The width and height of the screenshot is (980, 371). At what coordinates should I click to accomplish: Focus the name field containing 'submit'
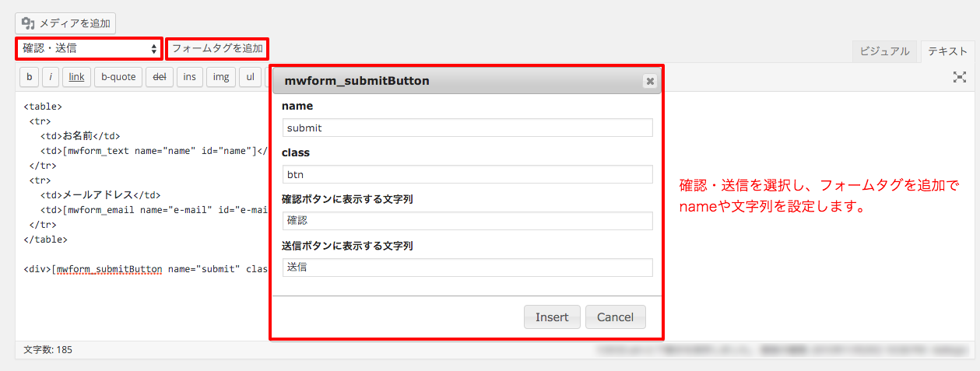(467, 128)
